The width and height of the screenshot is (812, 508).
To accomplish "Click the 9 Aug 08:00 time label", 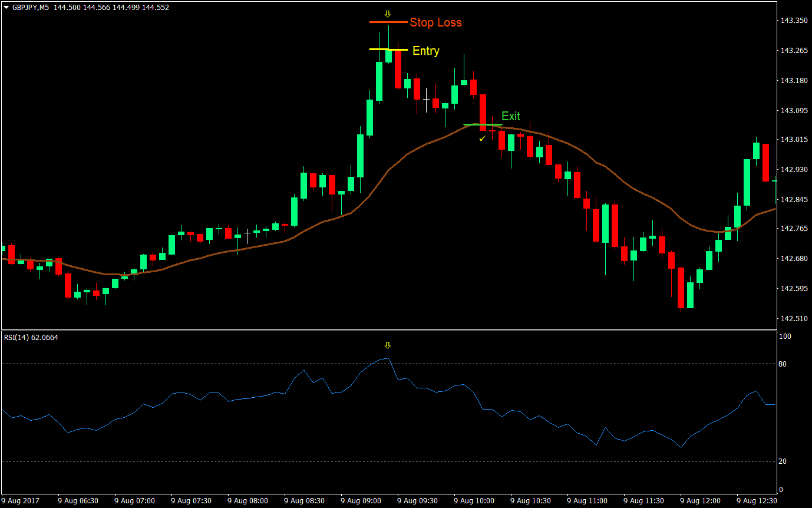I will (x=247, y=501).
